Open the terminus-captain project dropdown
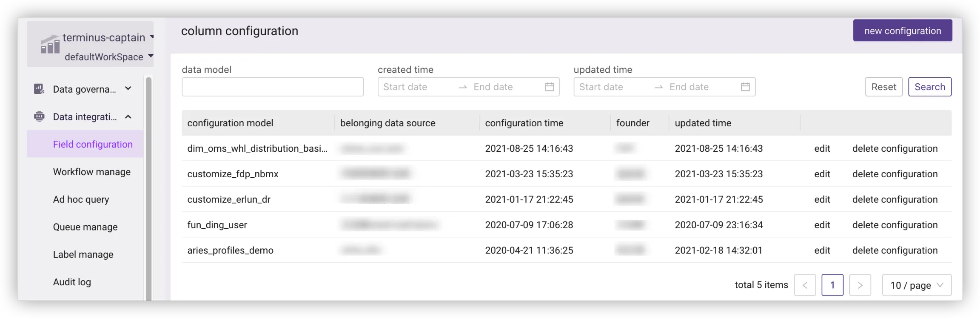Viewport: 980px width, 318px height. pyautogui.click(x=151, y=37)
